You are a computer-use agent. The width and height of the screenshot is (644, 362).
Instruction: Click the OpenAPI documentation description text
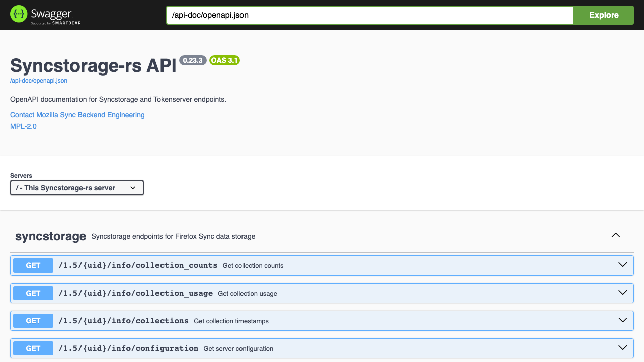click(118, 99)
